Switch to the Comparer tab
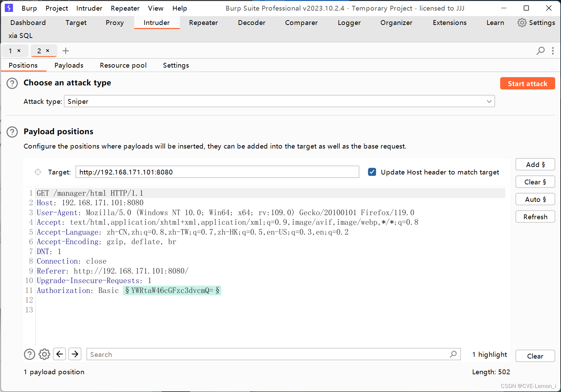Screen dimensions: 561x392 coord(301,23)
